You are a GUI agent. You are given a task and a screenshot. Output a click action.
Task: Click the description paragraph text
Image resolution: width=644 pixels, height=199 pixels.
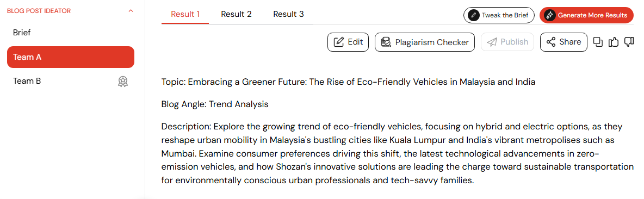pos(398,153)
